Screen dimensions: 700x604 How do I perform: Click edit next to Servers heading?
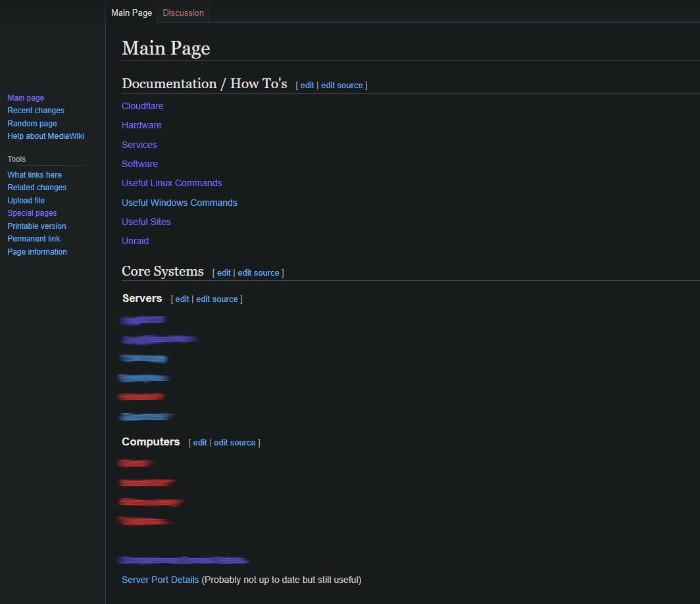[x=182, y=299]
